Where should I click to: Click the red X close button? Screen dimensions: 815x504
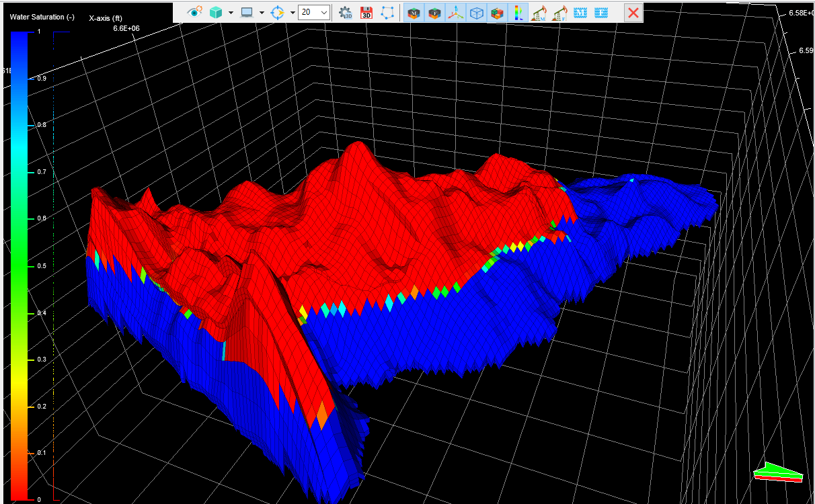pyautogui.click(x=633, y=12)
